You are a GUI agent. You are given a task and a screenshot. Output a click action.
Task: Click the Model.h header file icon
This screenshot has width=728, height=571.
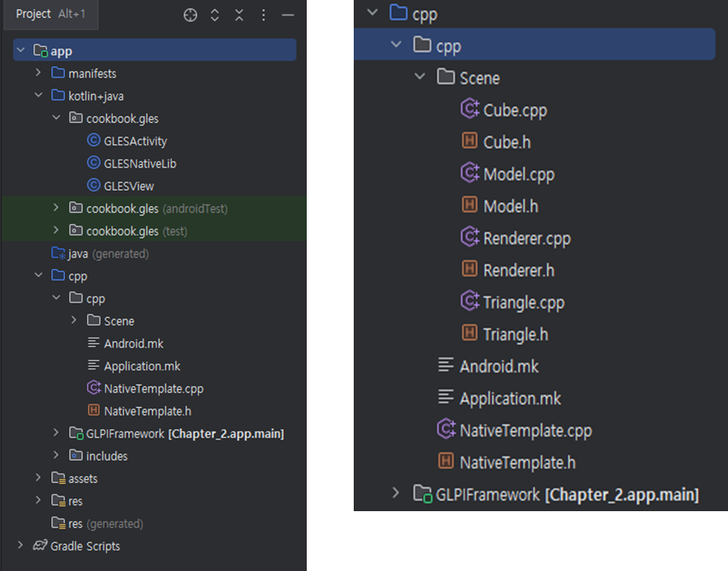(x=469, y=204)
